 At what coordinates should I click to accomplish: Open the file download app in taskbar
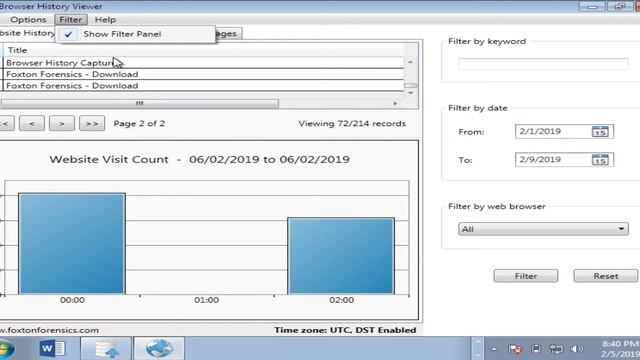(106, 349)
